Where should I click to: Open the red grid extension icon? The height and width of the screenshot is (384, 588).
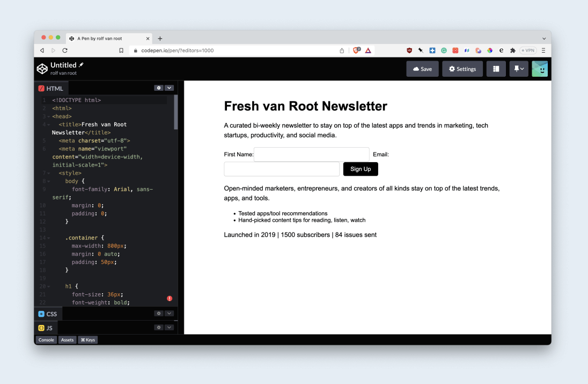[455, 50]
